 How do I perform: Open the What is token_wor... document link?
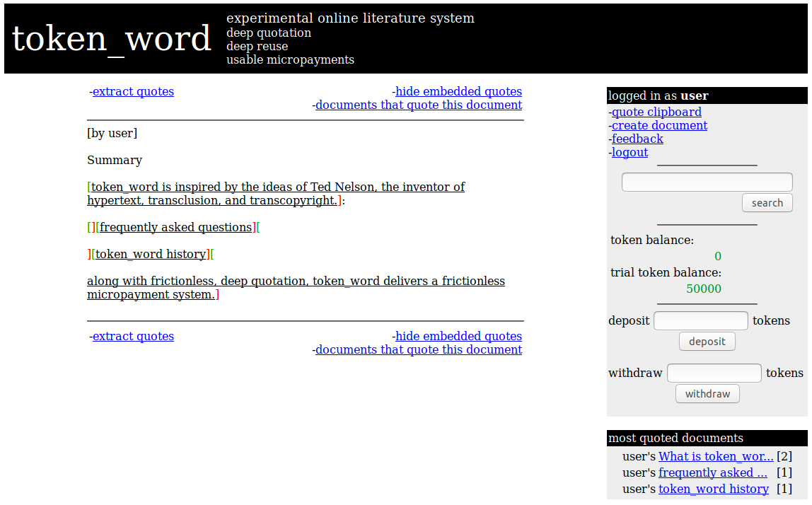pyautogui.click(x=716, y=457)
